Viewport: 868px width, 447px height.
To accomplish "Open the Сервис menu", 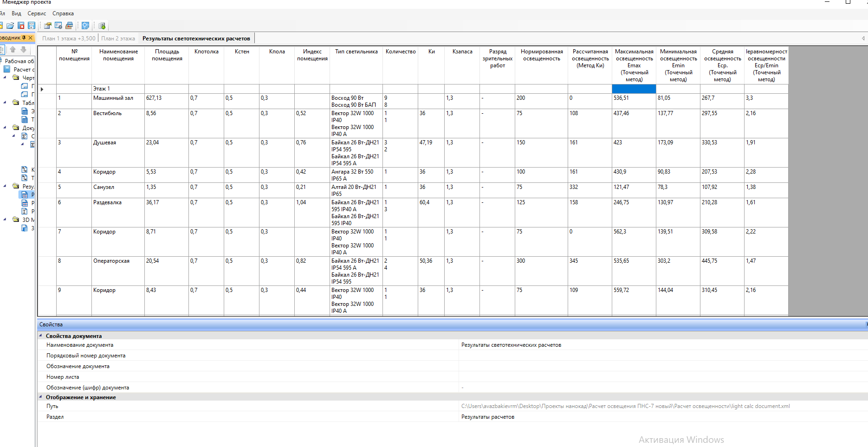I will click(37, 13).
